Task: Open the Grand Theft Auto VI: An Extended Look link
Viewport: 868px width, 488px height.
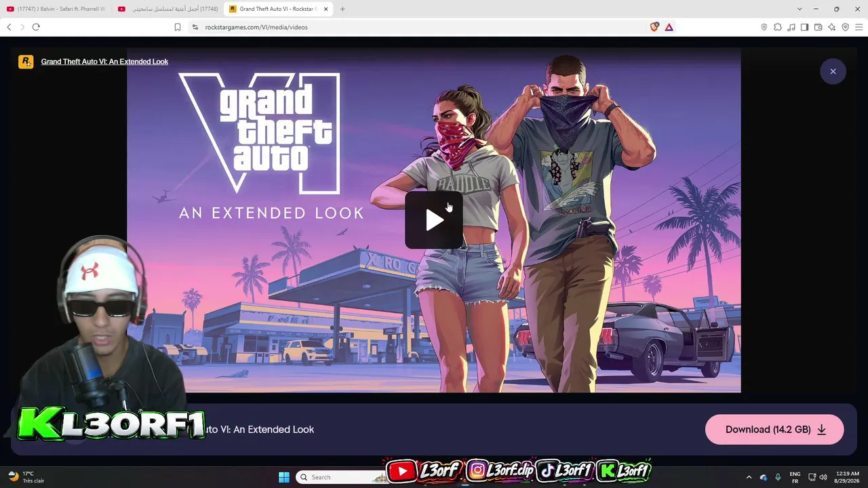Action: pyautogui.click(x=104, y=62)
